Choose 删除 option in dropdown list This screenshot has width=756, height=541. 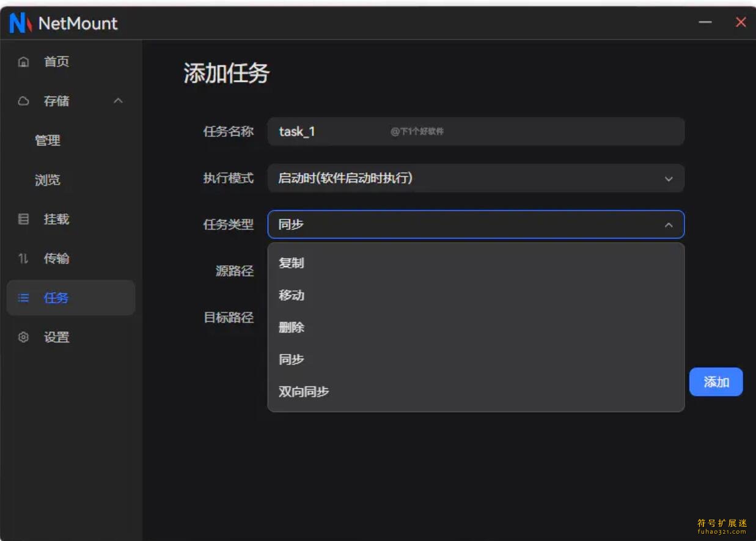click(292, 328)
